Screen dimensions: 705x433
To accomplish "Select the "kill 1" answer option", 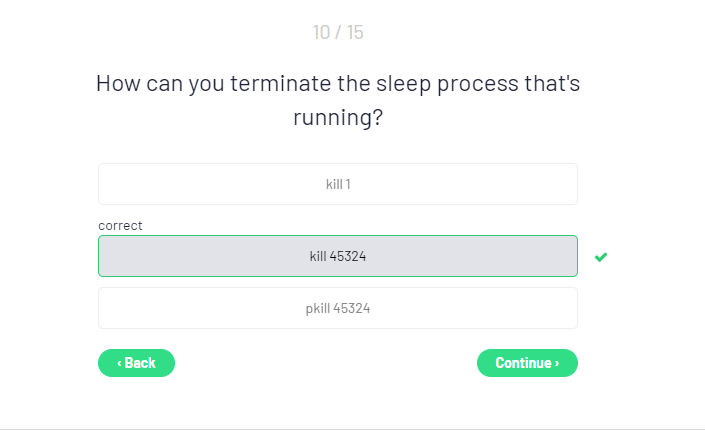I will click(x=337, y=184).
